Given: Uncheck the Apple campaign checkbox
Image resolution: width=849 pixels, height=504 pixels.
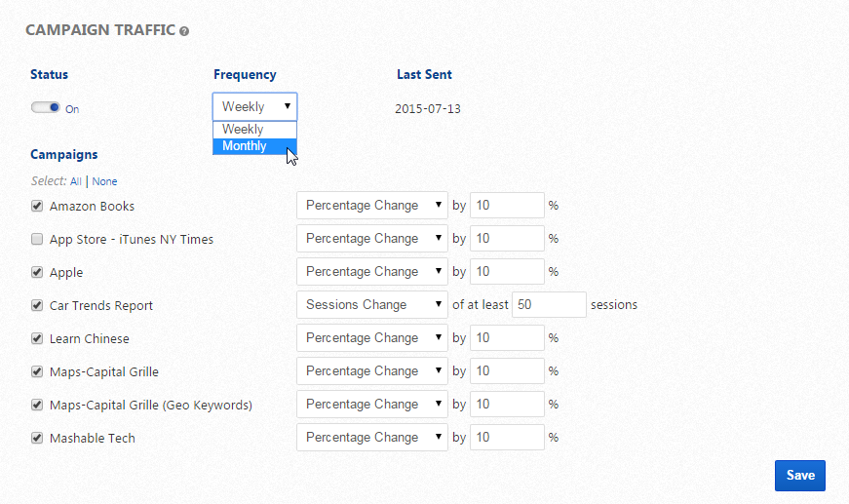Looking at the screenshot, I should point(37,272).
